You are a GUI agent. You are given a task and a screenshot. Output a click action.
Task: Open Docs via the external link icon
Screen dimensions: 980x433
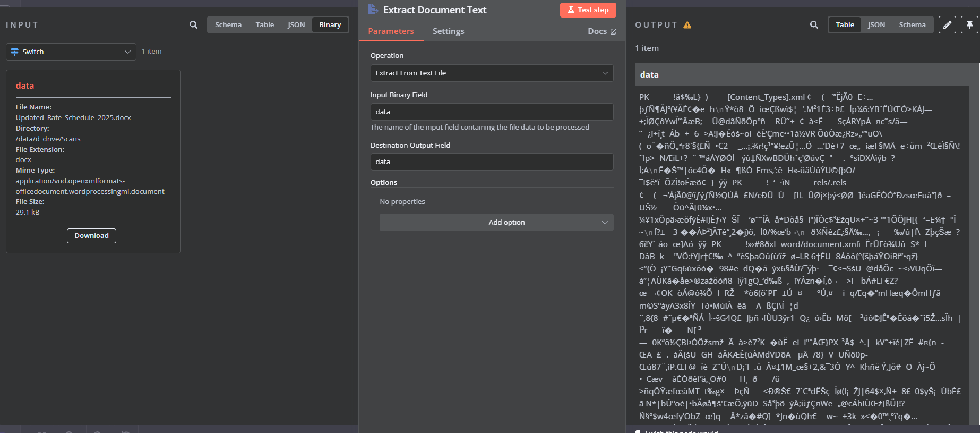(x=613, y=31)
